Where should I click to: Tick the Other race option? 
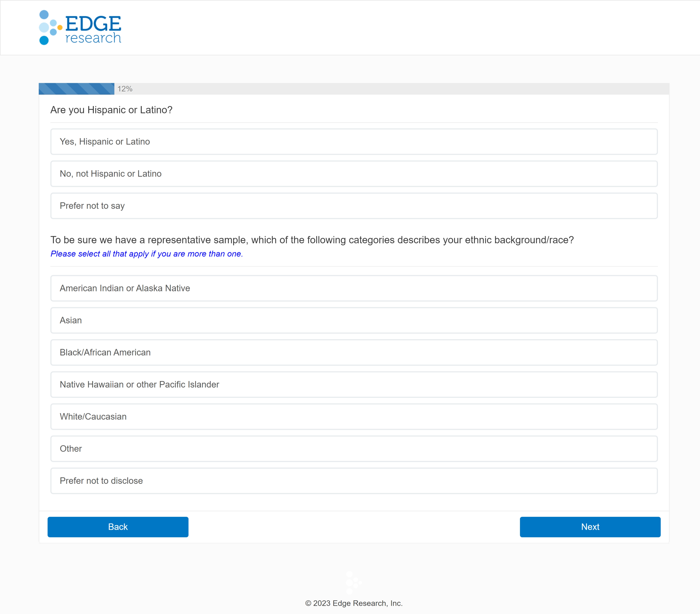click(x=354, y=449)
